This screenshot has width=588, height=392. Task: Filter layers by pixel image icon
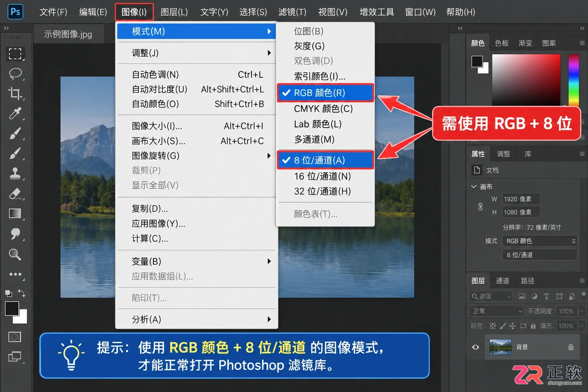[522, 296]
